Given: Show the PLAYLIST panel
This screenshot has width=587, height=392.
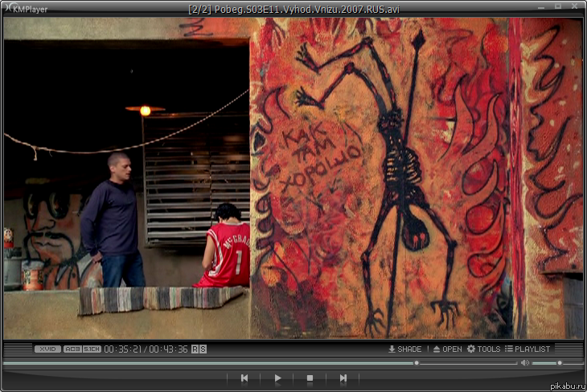Looking at the screenshot, I should coord(527,349).
